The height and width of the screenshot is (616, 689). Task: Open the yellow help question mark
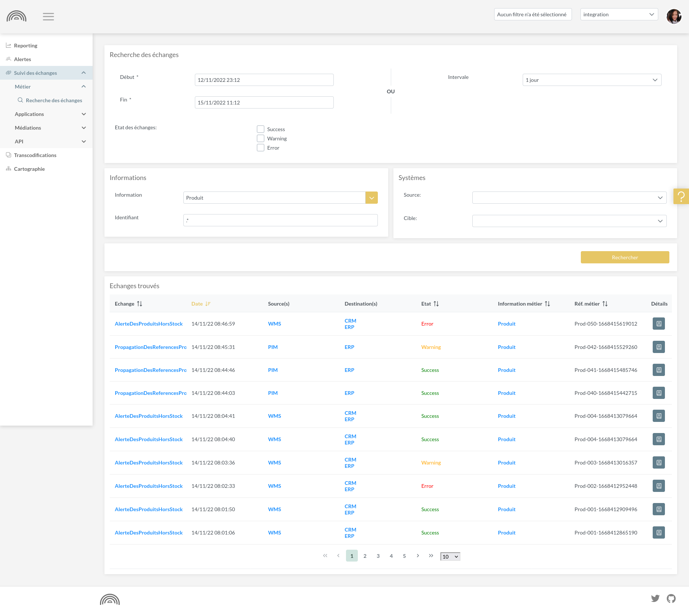[x=681, y=196]
